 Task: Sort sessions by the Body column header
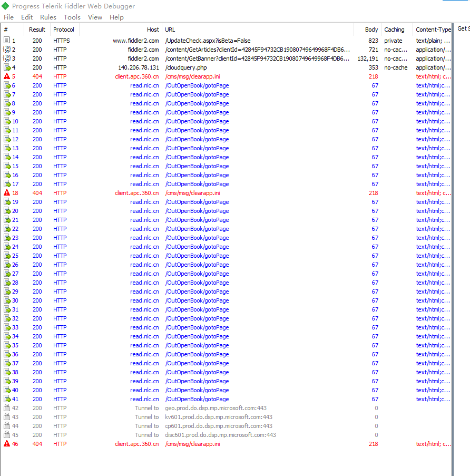click(367, 30)
